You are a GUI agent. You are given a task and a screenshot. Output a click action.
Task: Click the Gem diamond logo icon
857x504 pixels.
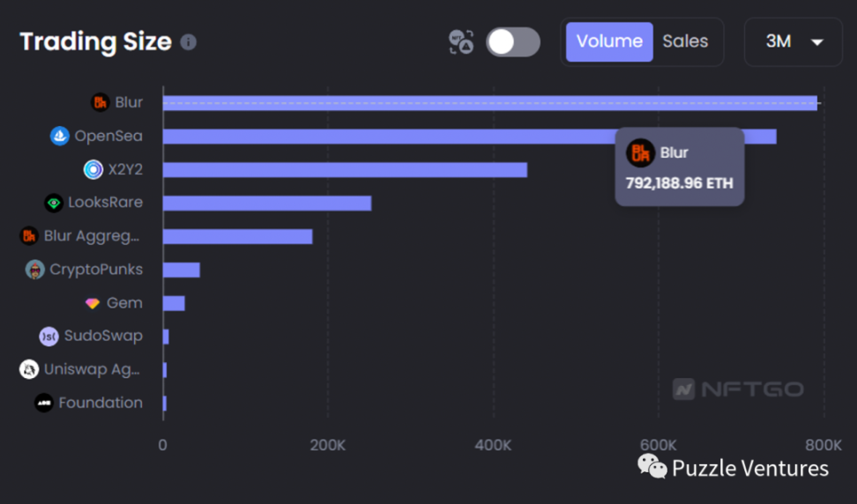(x=93, y=303)
